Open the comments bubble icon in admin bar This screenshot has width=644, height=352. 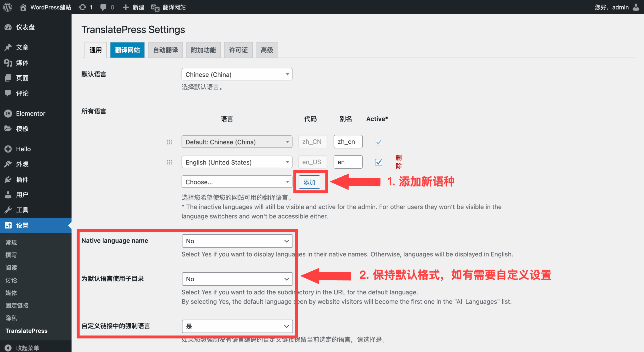(x=103, y=7)
